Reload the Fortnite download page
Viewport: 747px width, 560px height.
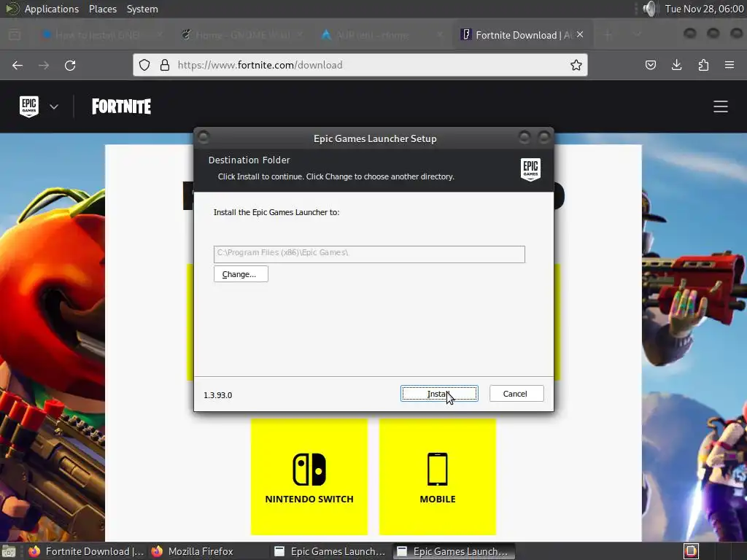click(x=70, y=65)
